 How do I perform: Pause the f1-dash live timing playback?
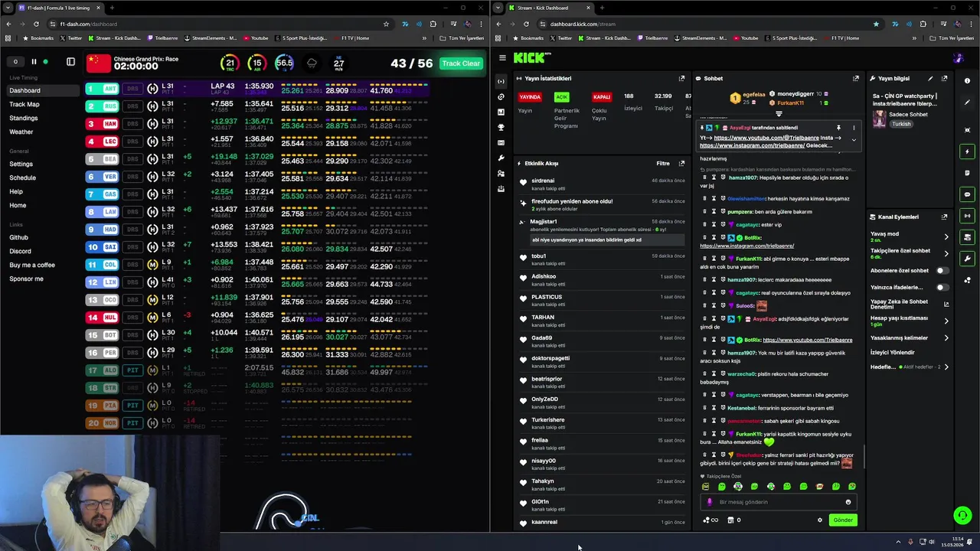coord(34,62)
